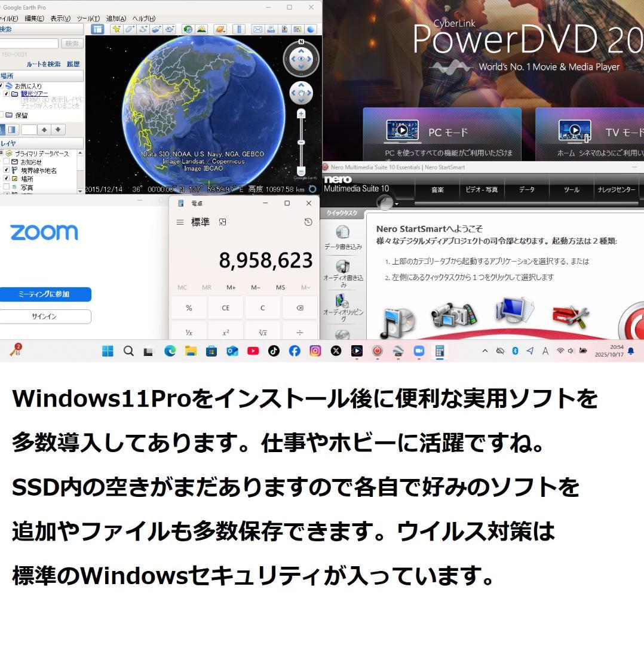The image size is (644, 645).
Task: Show hidden icons with the tray chevron
Action: pyautogui.click(x=484, y=351)
